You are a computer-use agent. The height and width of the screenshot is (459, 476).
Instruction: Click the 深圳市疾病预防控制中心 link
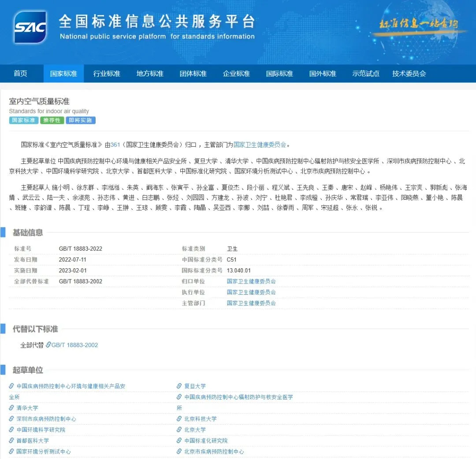tap(46, 419)
